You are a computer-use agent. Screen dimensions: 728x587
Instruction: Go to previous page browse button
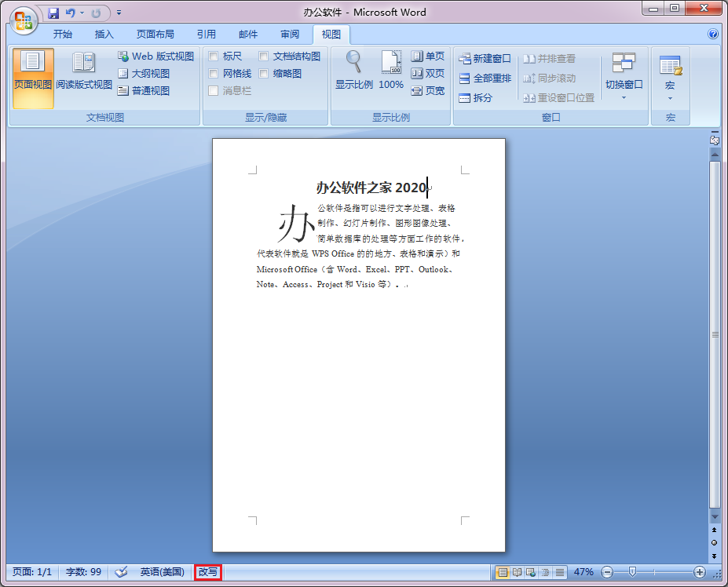click(714, 530)
